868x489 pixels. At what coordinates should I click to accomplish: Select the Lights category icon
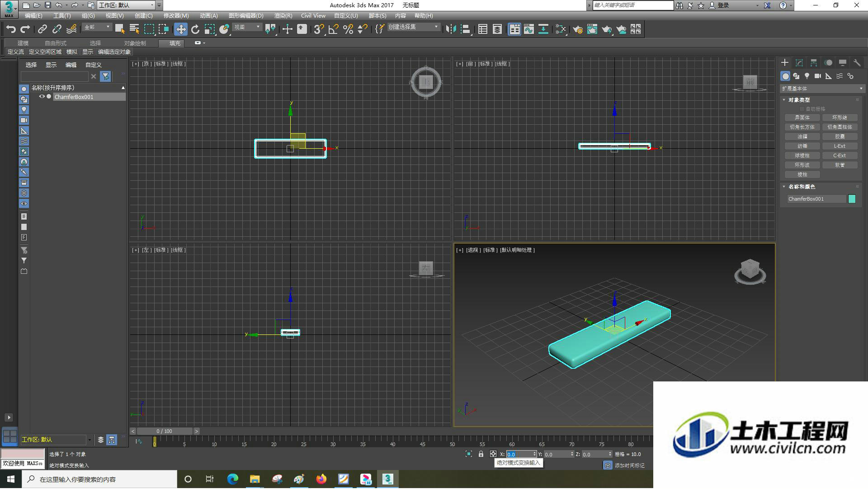(x=807, y=76)
